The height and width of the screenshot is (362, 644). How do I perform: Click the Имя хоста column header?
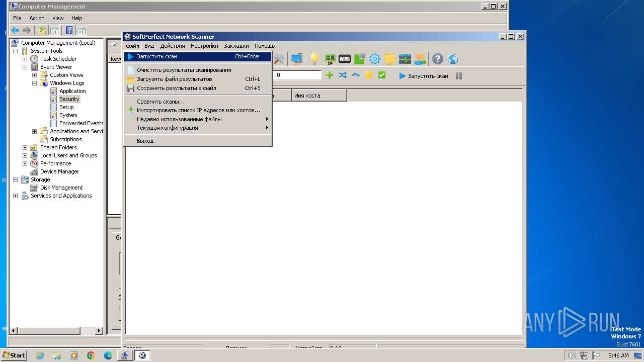tap(319, 96)
